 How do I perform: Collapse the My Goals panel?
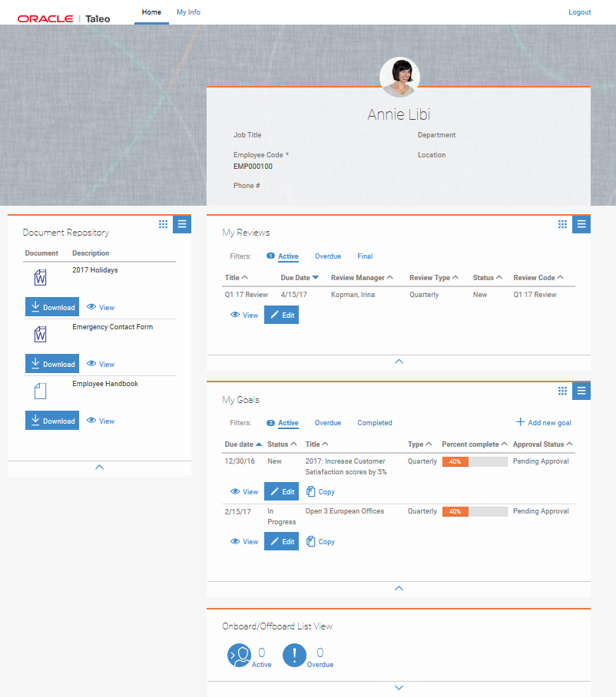(x=399, y=588)
